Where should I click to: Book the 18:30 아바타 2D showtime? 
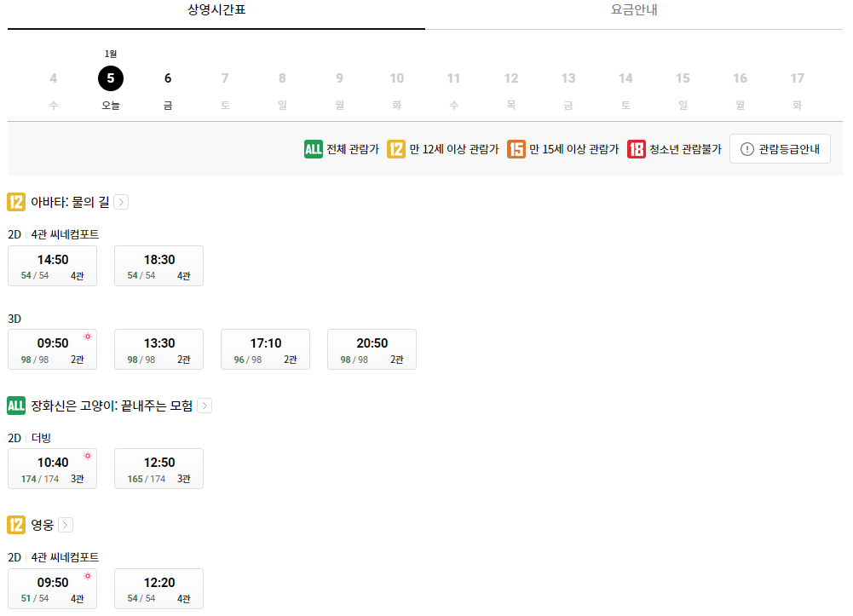[x=158, y=265]
